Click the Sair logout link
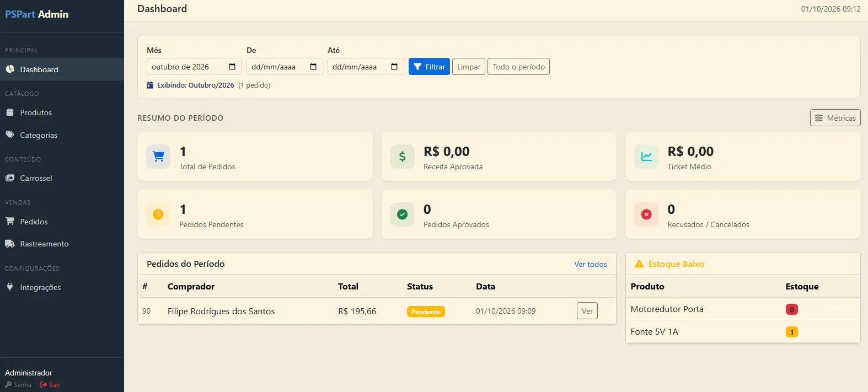Viewport: 868px width, 392px height. click(x=50, y=385)
